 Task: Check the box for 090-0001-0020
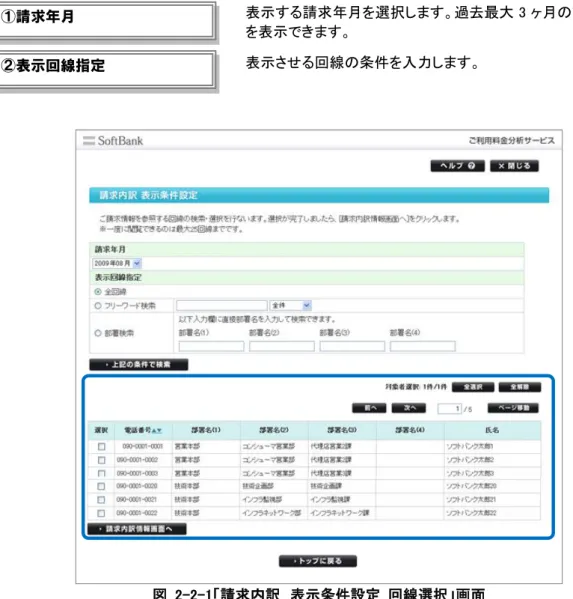coord(101,486)
